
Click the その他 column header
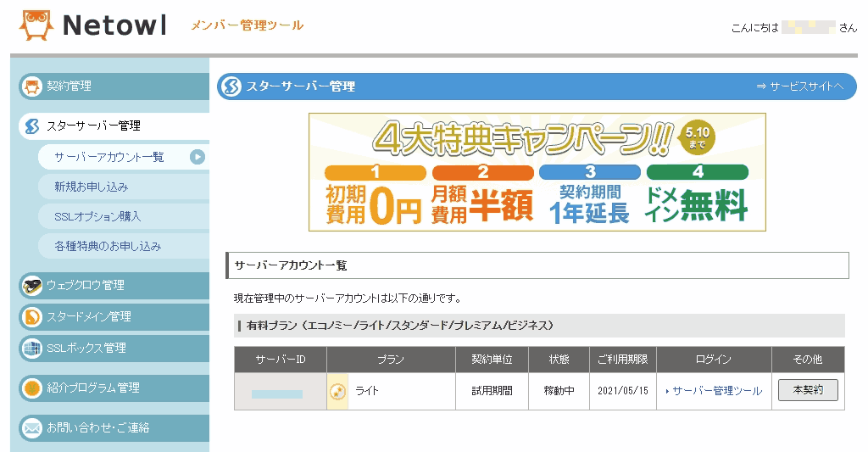click(x=808, y=360)
